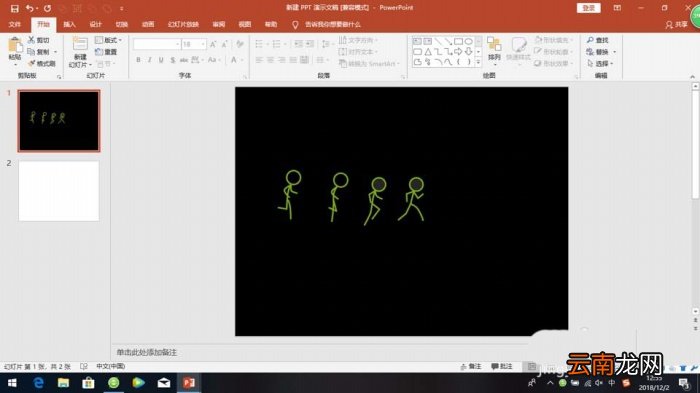Select the text box shape in gallery
Image resolution: width=700 pixels, height=393 pixels.
(x=417, y=42)
